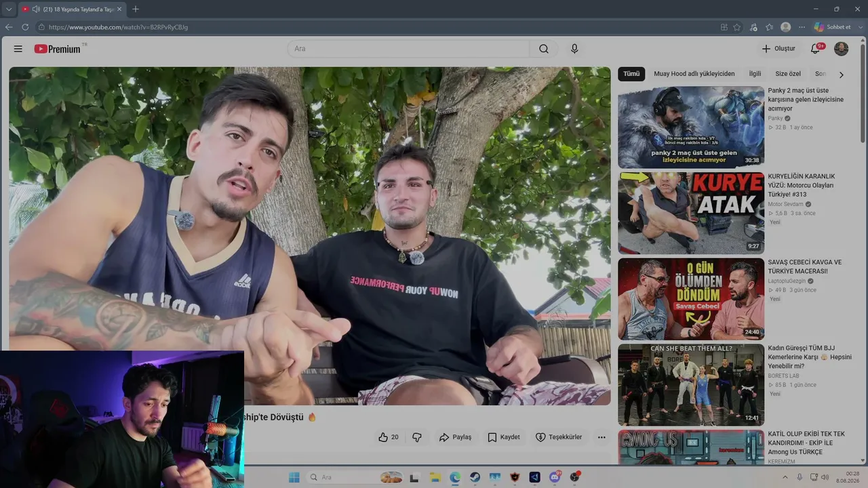Open browser favorites list icon
The image size is (868, 488).
[x=770, y=27]
